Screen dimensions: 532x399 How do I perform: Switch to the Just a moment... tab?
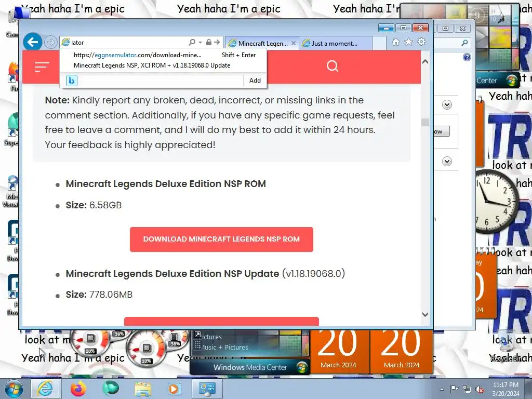click(335, 44)
